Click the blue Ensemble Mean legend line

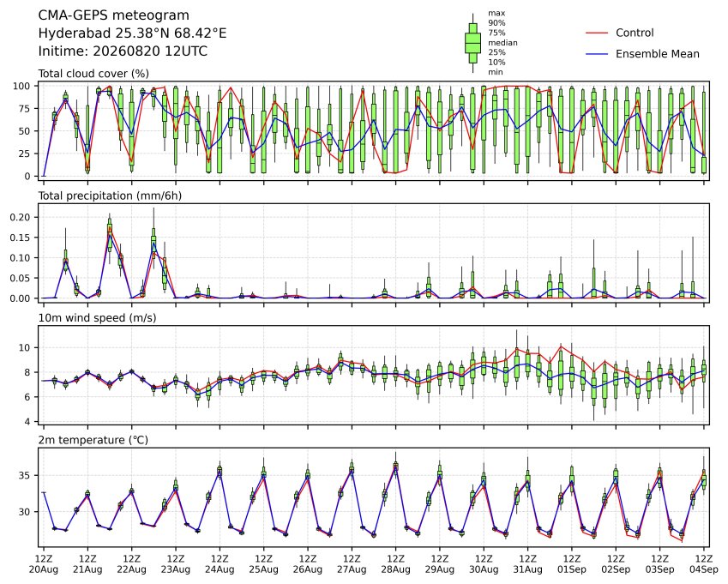coord(597,54)
